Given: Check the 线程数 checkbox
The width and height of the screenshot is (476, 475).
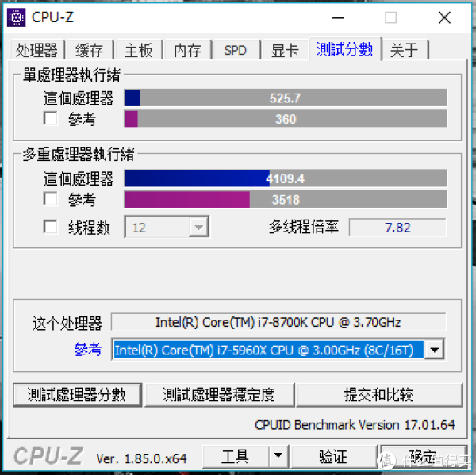Looking at the screenshot, I should pos(50,227).
